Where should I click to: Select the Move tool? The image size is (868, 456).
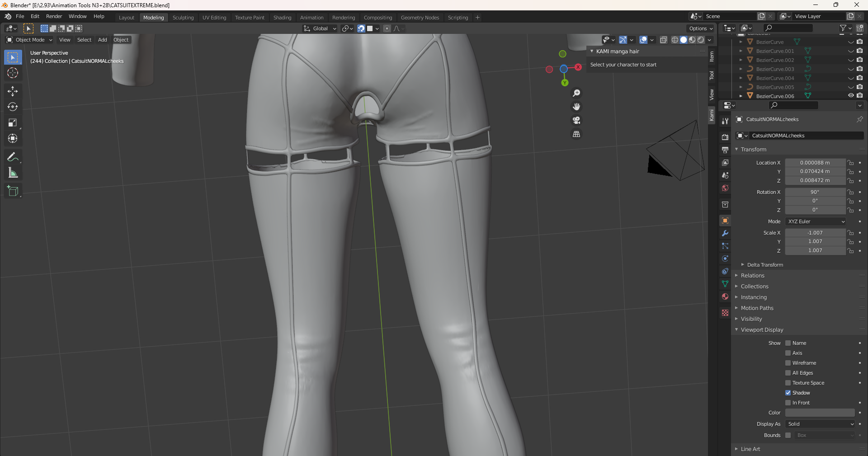(x=13, y=91)
